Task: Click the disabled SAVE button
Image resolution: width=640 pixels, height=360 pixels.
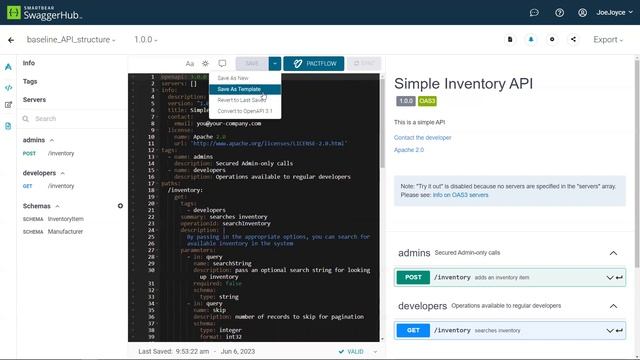Action: (252, 64)
